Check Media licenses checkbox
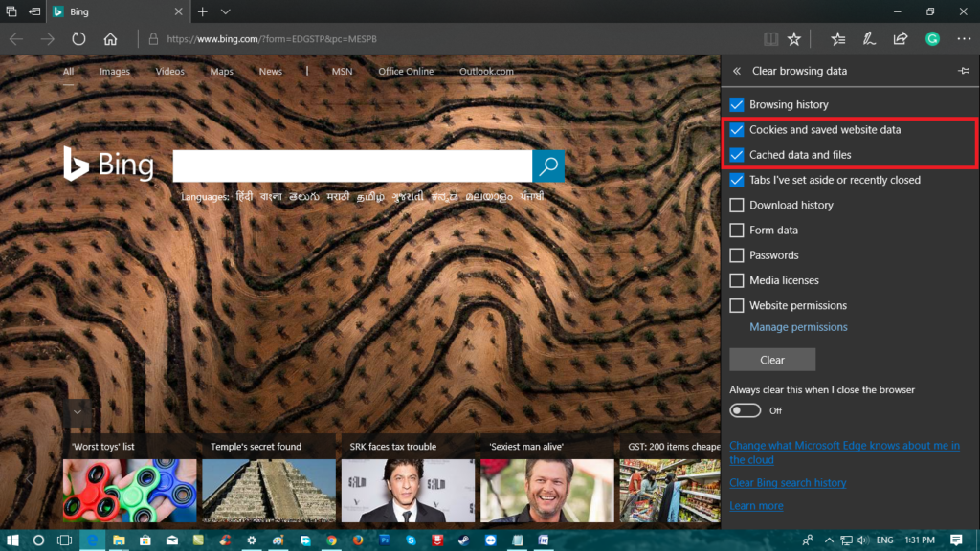The image size is (980, 551). click(737, 280)
